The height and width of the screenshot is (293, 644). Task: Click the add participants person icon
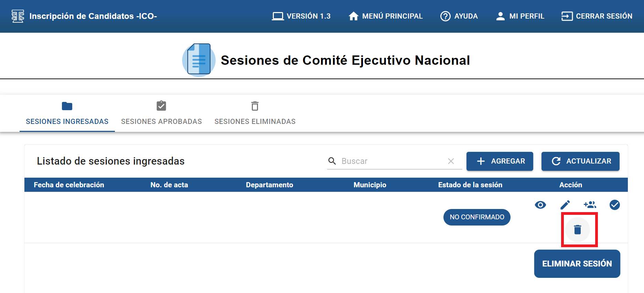590,205
